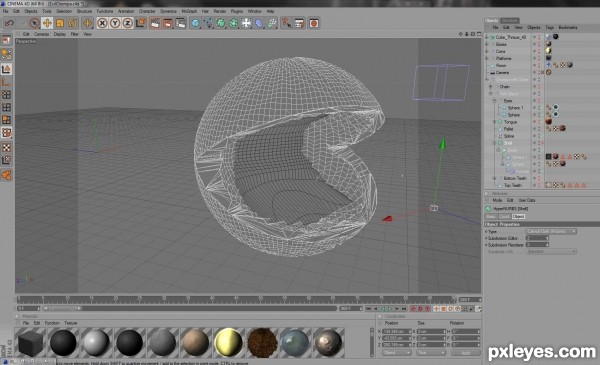Add a HyperNURBS object icon
This screenshot has height=365, width=600.
(x=221, y=23)
